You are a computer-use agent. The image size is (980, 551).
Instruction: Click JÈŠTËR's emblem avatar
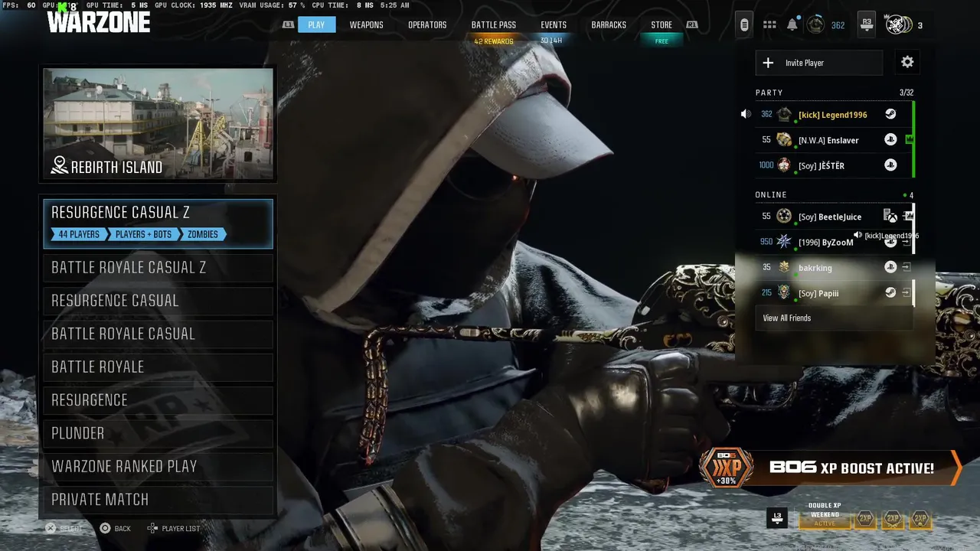(x=784, y=165)
